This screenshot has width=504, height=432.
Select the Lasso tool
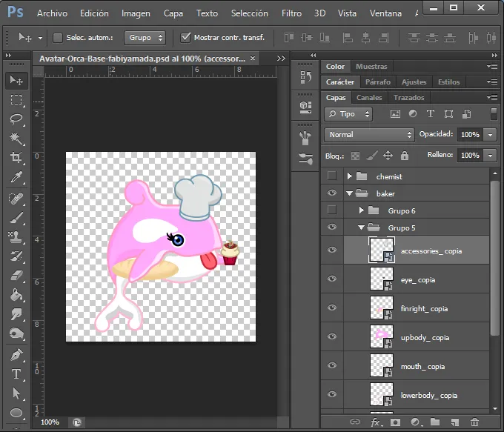pos(16,119)
